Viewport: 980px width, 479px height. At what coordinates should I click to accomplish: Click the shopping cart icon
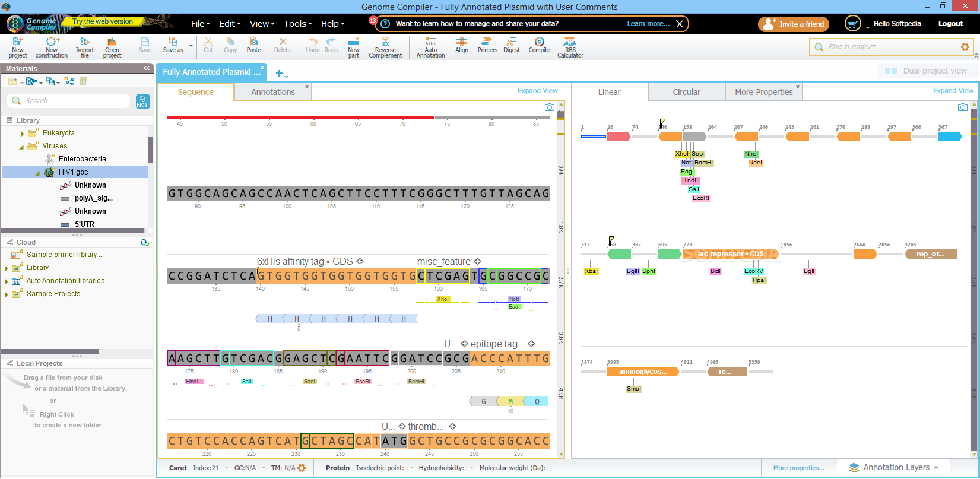click(852, 24)
